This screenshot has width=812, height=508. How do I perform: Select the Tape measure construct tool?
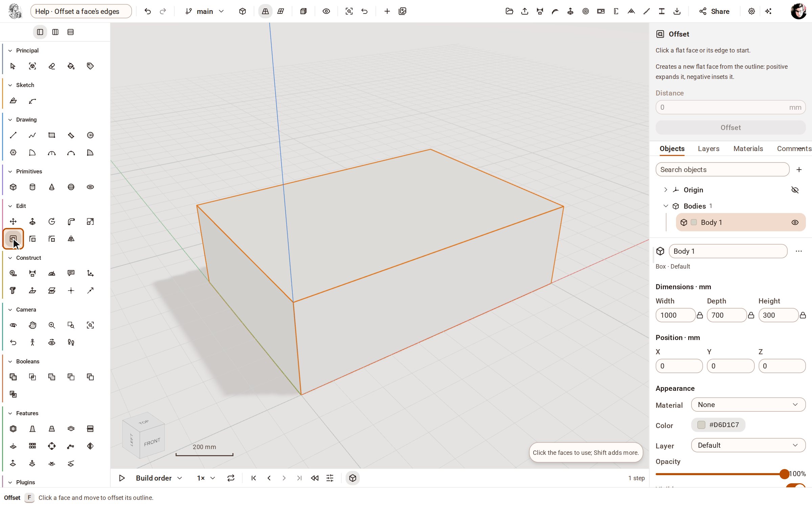coord(13,273)
